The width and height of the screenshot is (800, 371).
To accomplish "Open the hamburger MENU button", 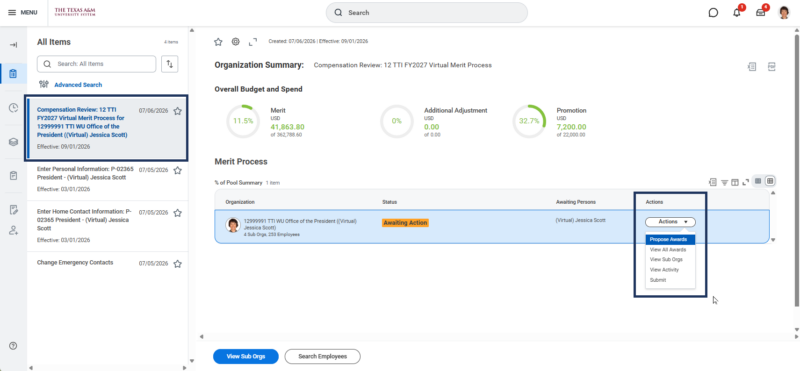I will [22, 12].
